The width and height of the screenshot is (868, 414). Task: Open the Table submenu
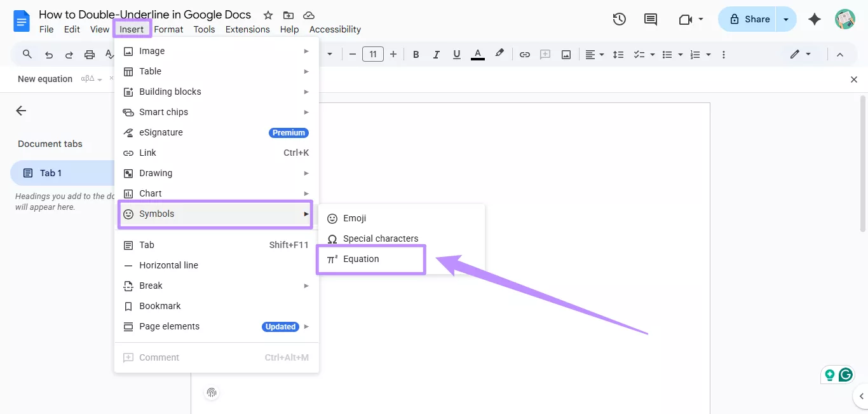click(216, 71)
